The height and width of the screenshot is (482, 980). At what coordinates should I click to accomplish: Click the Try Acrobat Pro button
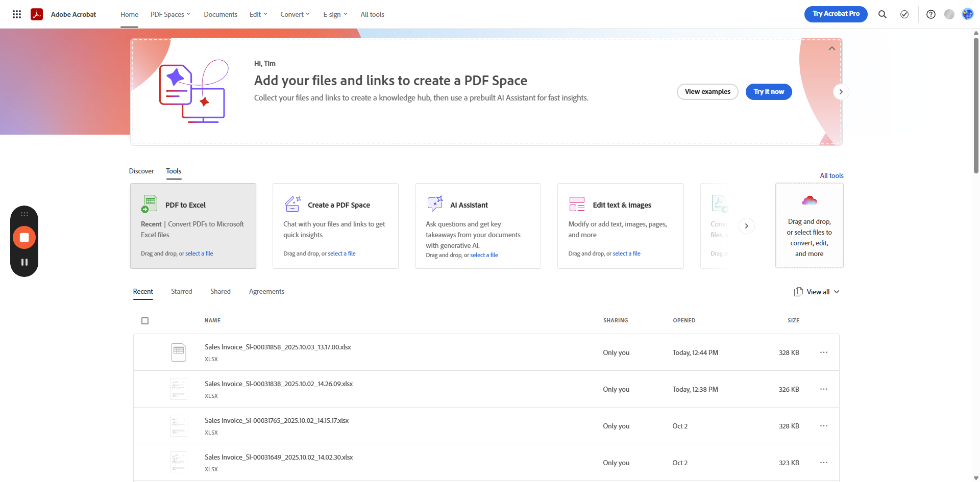click(836, 14)
